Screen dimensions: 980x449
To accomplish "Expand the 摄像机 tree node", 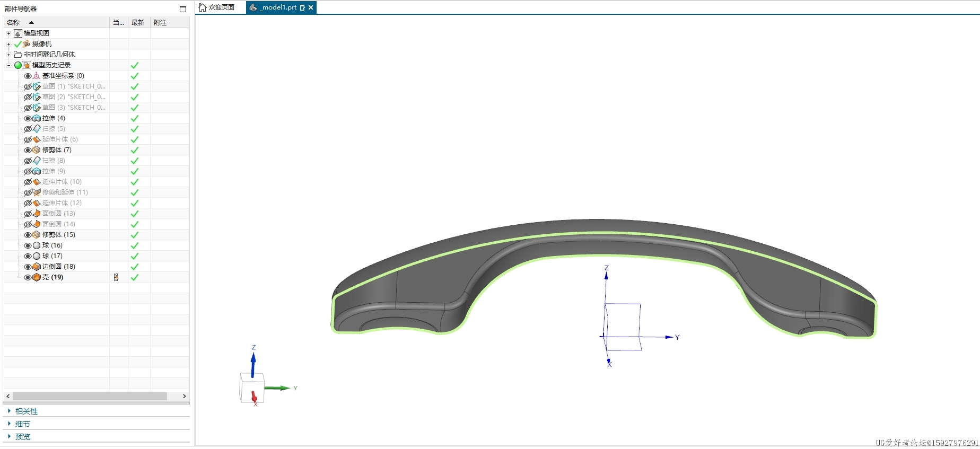I will coord(8,44).
